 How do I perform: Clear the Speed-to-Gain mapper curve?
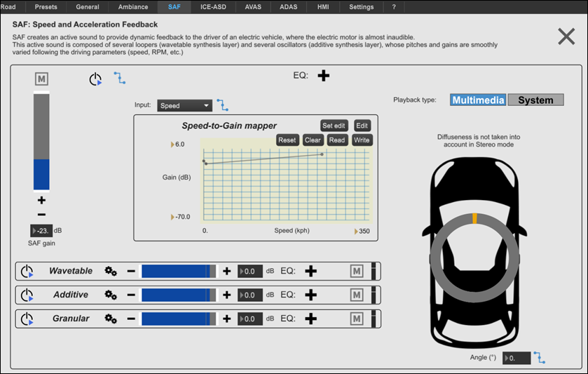click(x=313, y=140)
